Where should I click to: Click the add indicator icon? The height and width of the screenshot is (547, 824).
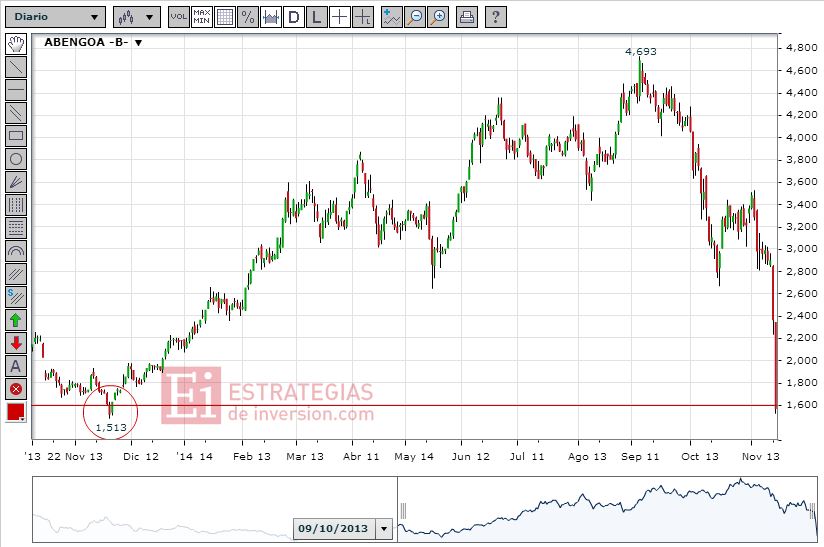click(x=392, y=17)
